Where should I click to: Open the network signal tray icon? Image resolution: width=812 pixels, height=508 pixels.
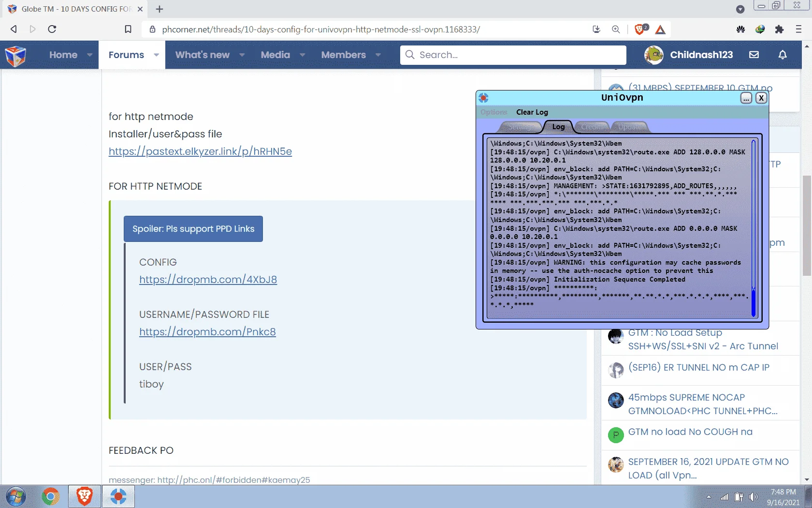pos(724,497)
